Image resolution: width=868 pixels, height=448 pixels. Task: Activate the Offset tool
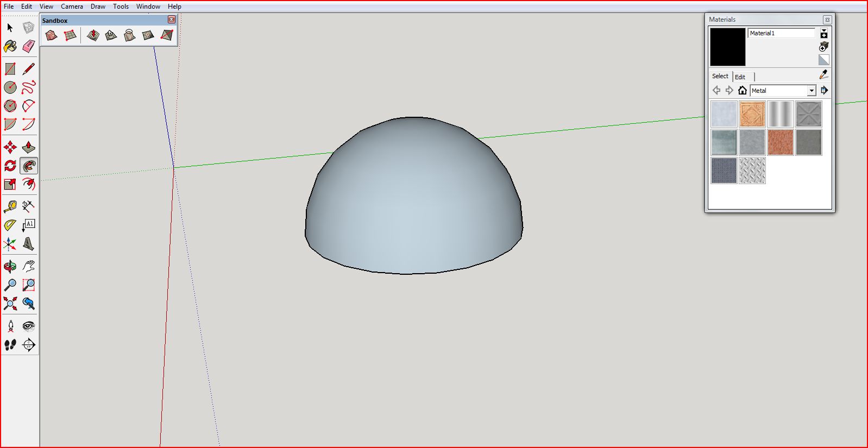(28, 184)
